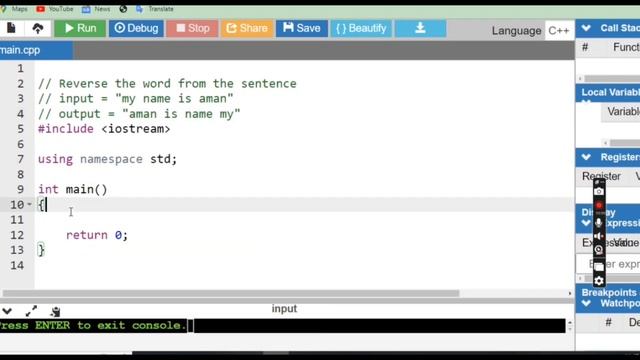Click the Register column header
Image resolution: width=640 pixels, height=360 pixels.
pyautogui.click(x=601, y=176)
